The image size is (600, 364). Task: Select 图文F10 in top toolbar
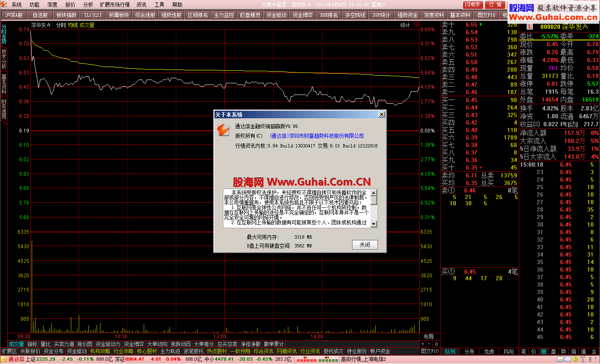487,15
